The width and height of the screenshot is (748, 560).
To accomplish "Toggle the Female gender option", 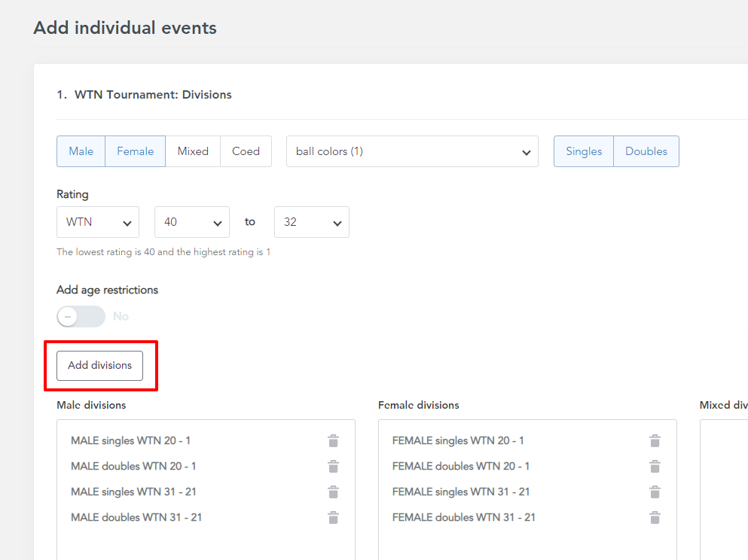I will point(136,151).
